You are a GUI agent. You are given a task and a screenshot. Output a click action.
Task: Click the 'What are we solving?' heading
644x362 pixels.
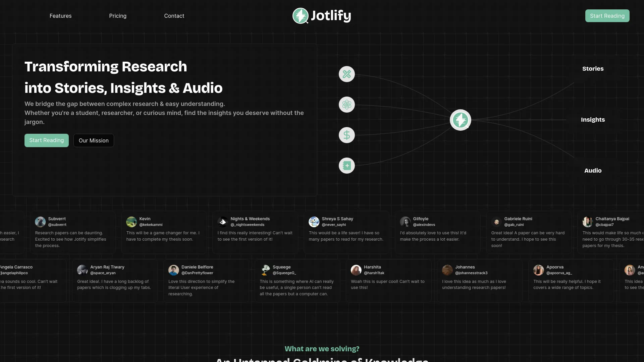[322, 349]
